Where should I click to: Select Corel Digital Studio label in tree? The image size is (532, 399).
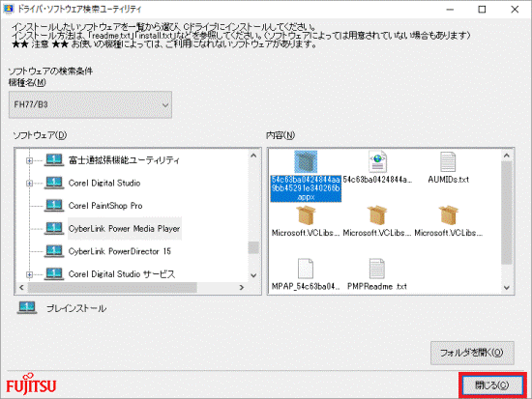[x=104, y=183]
